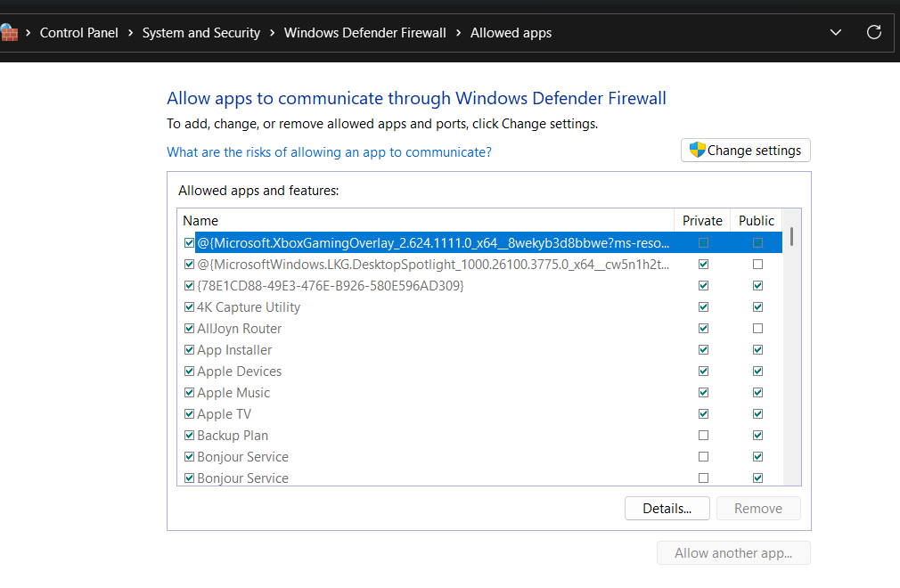Toggle checkbox next to Apple Music
Screen dimensions: 900x588
[x=189, y=392]
